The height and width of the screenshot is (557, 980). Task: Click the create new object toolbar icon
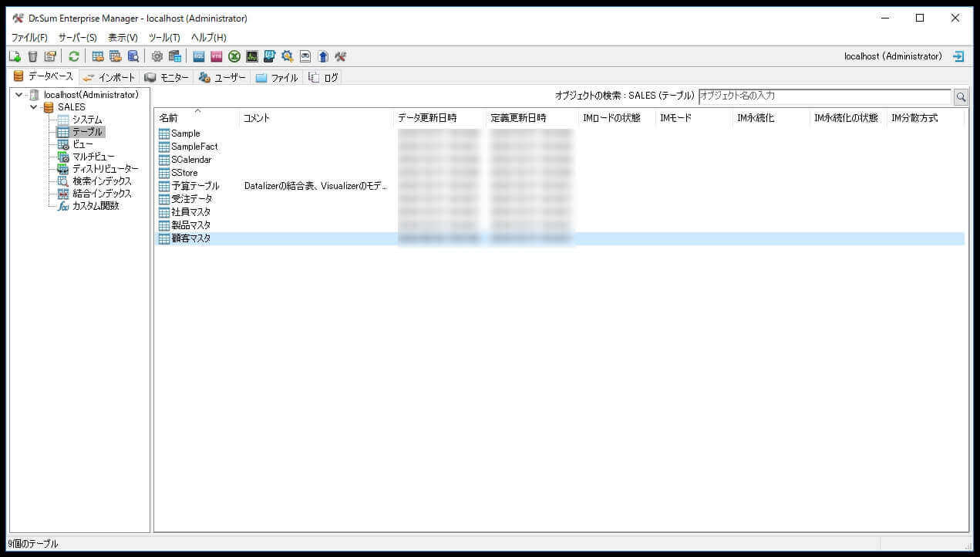14,56
